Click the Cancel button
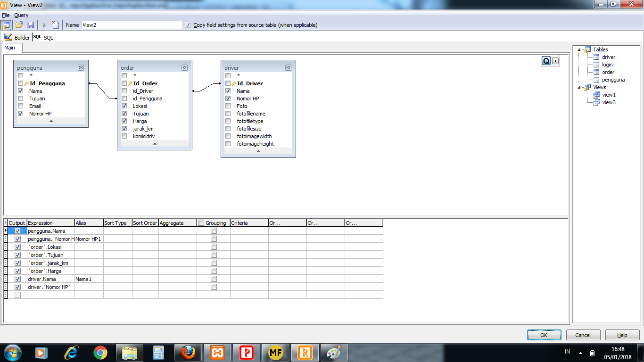The height and width of the screenshot is (362, 644). 583,335
